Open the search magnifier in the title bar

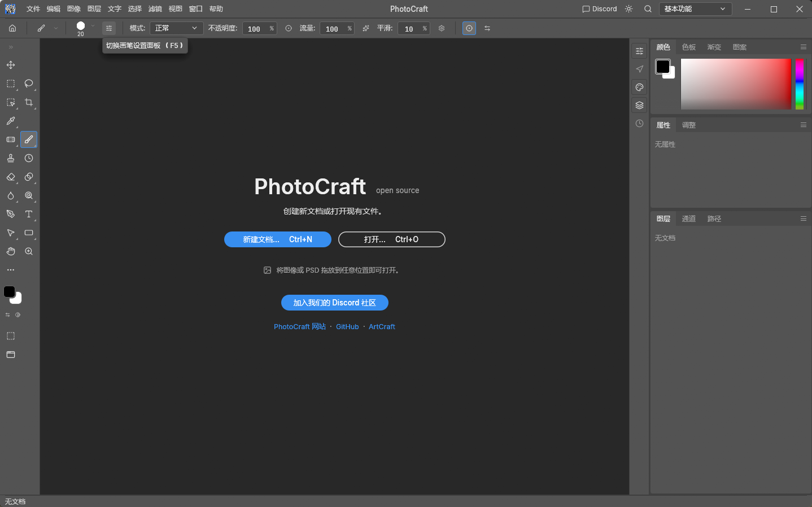(x=648, y=9)
